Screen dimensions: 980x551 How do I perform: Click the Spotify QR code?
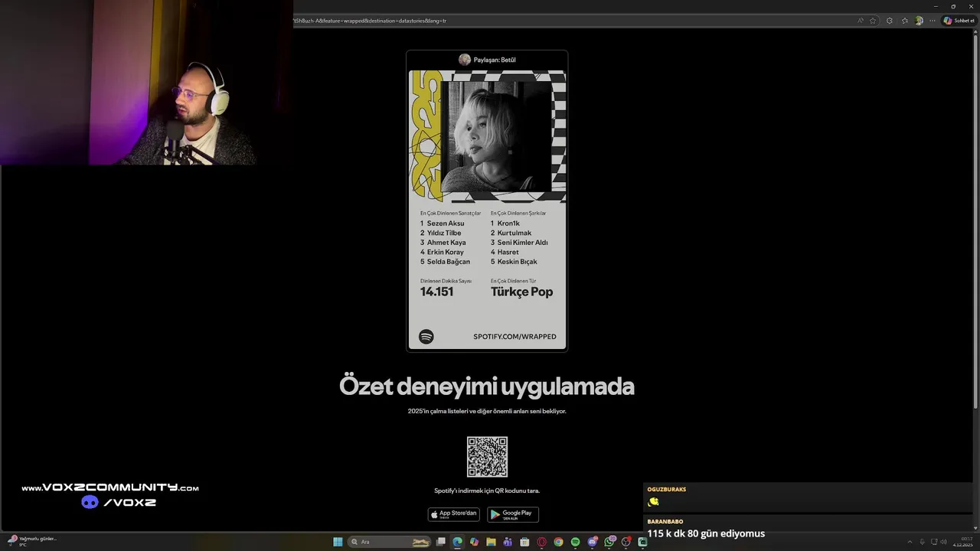[x=487, y=457]
